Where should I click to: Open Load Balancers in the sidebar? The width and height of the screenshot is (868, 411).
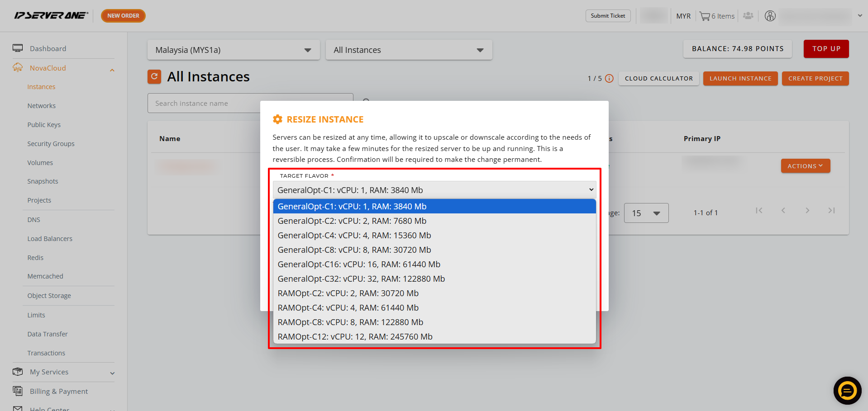coord(50,239)
